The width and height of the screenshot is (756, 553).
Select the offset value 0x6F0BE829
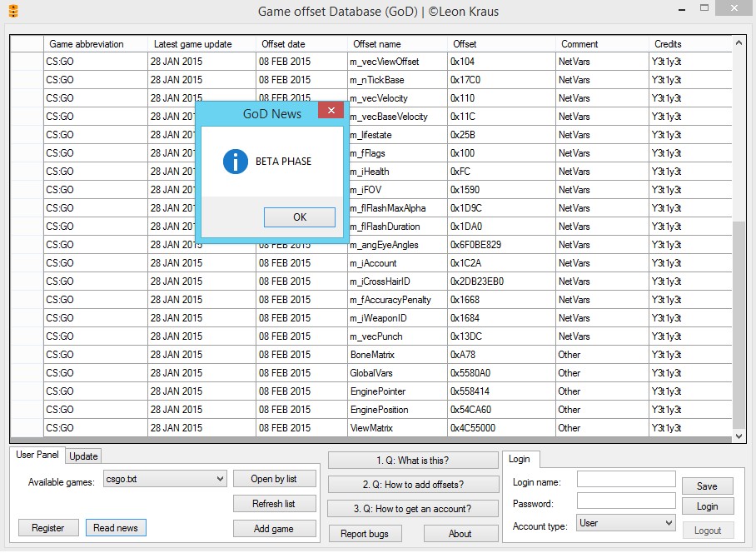pyautogui.click(x=501, y=245)
